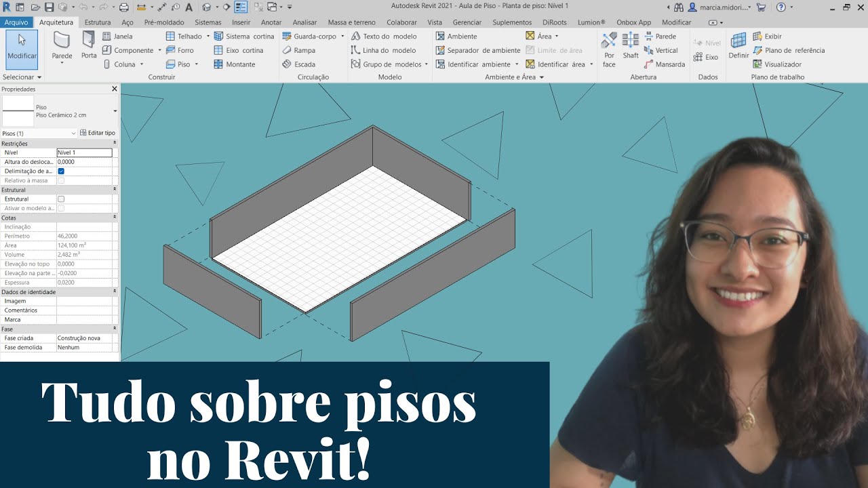Click the Componente tool icon
The height and width of the screenshot is (488, 868).
[x=107, y=50]
